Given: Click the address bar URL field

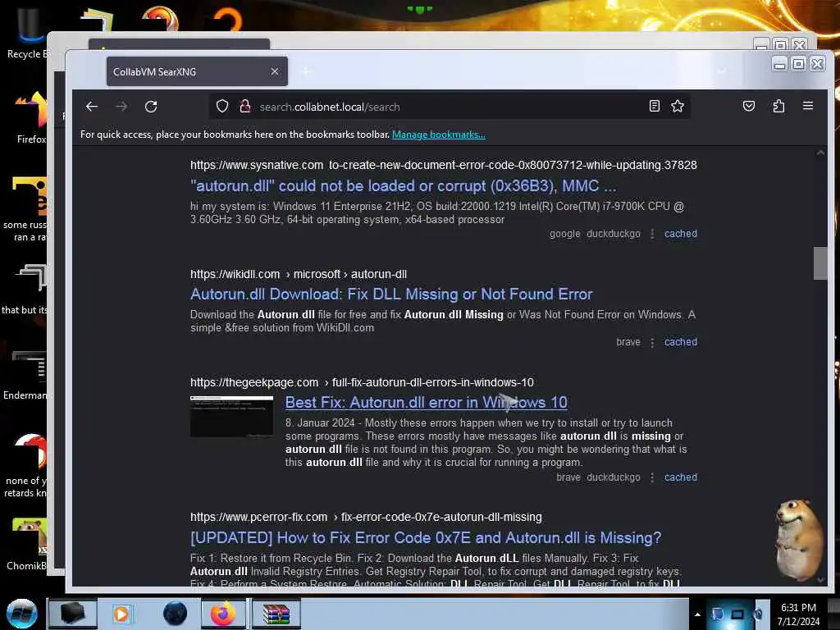Looking at the screenshot, I should [450, 107].
